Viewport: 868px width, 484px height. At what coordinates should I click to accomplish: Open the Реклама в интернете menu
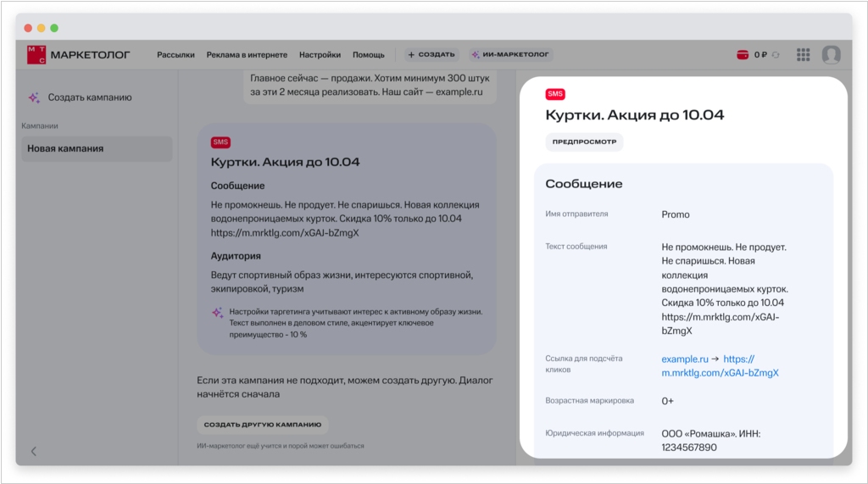(x=247, y=55)
